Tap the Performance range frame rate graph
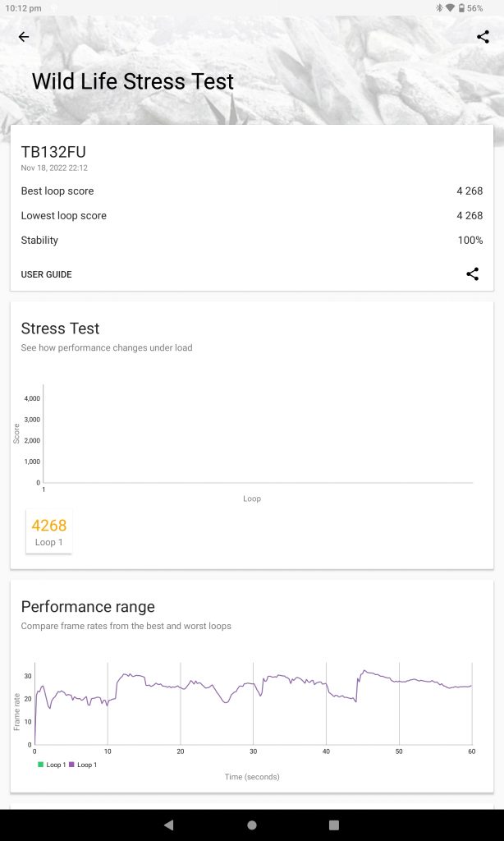Image resolution: width=504 pixels, height=841 pixels. tap(253, 704)
